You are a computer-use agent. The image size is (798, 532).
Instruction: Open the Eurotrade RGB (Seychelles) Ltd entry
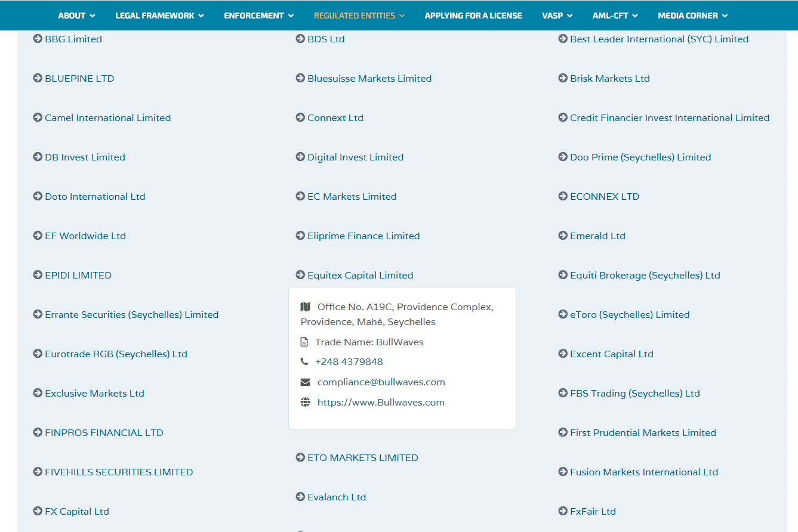(x=116, y=354)
